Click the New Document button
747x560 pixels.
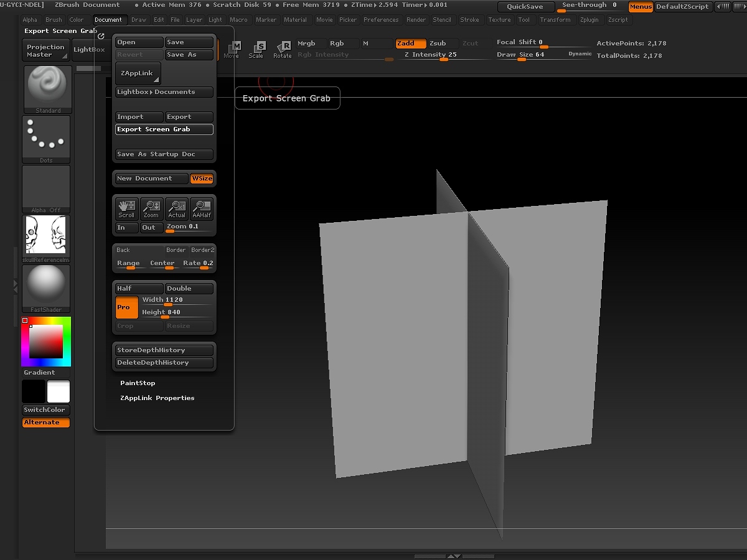pos(152,179)
